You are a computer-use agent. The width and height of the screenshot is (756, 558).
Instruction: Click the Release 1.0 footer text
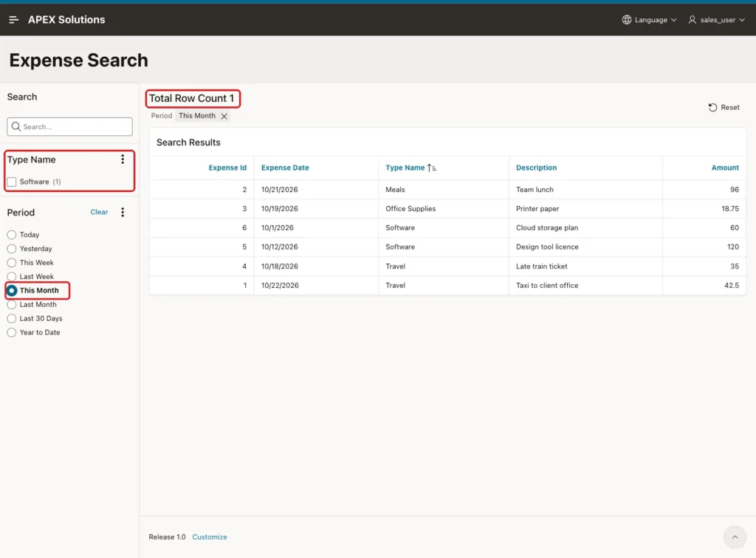167,537
